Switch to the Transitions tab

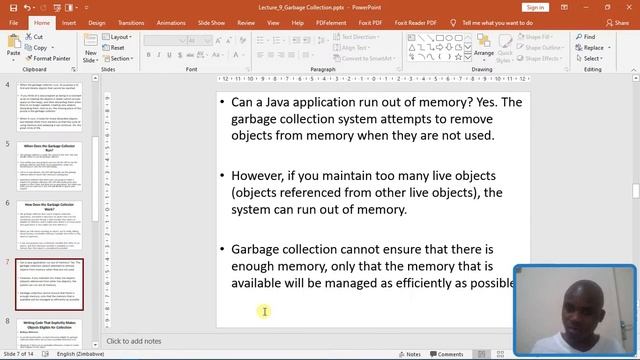point(131,23)
